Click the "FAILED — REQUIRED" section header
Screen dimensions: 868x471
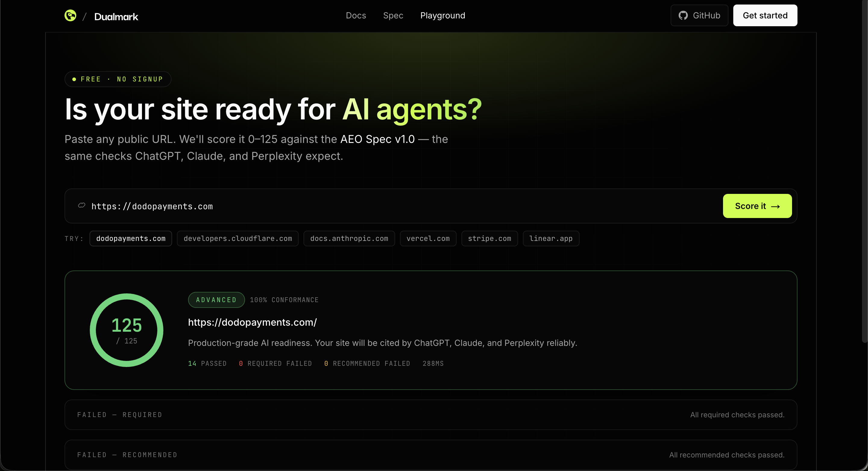click(x=120, y=415)
